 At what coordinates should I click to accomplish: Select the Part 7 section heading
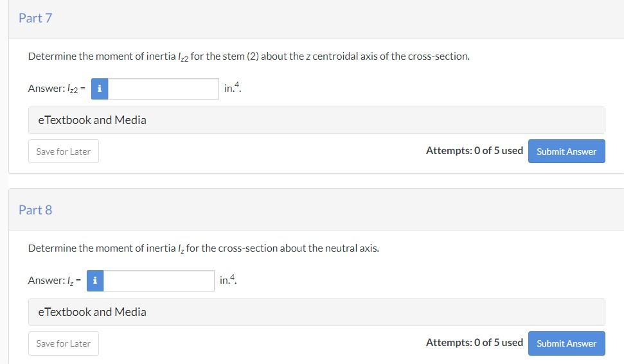tap(35, 18)
